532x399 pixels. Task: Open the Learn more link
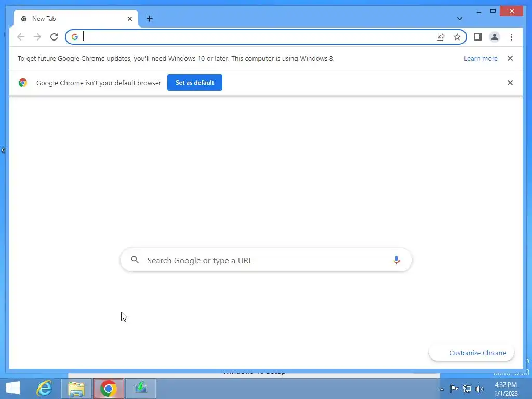tap(481, 58)
